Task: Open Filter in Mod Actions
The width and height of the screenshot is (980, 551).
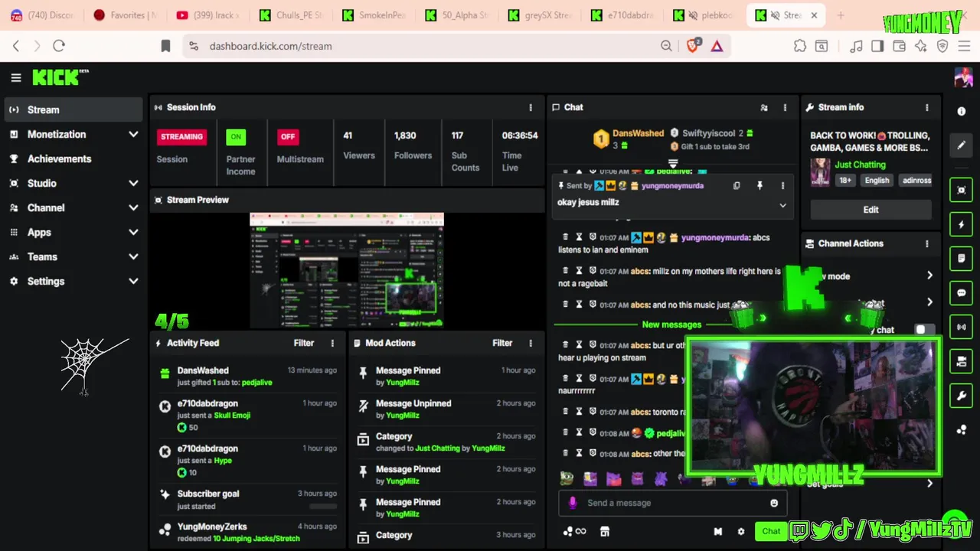Action: point(502,344)
